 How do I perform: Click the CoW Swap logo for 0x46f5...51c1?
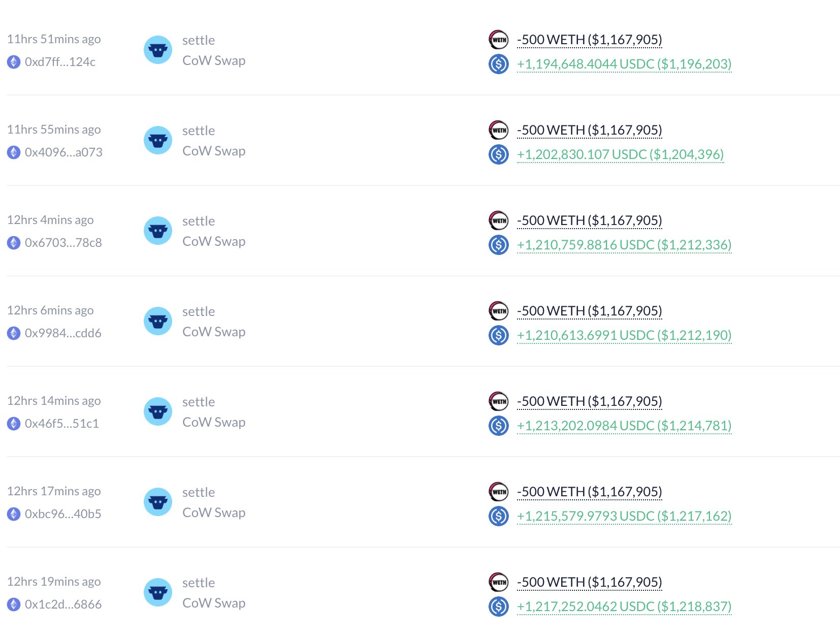click(x=158, y=411)
